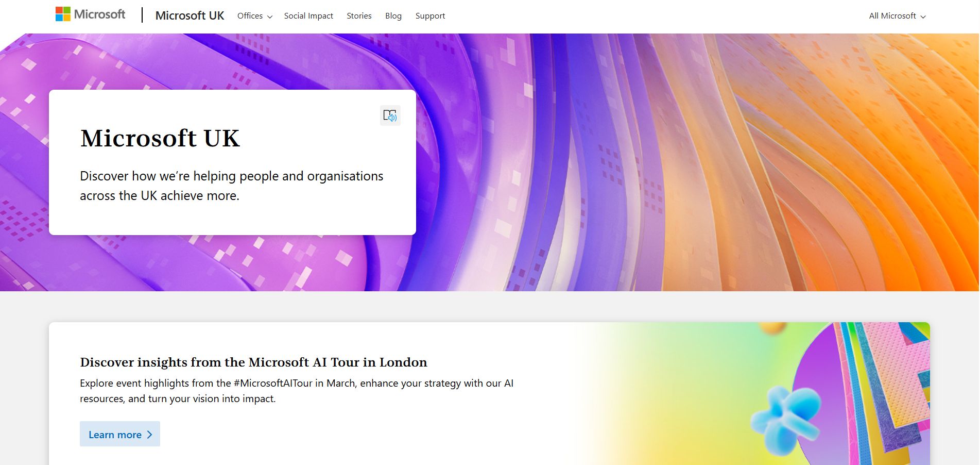Click the chevron icon next to Offices
The image size is (980, 465).
270,16
